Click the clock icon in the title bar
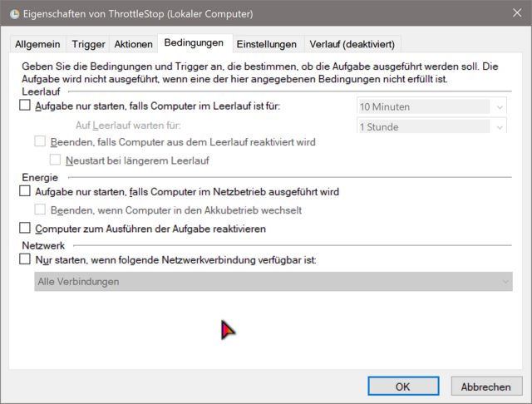The height and width of the screenshot is (404, 532). pos(15,14)
